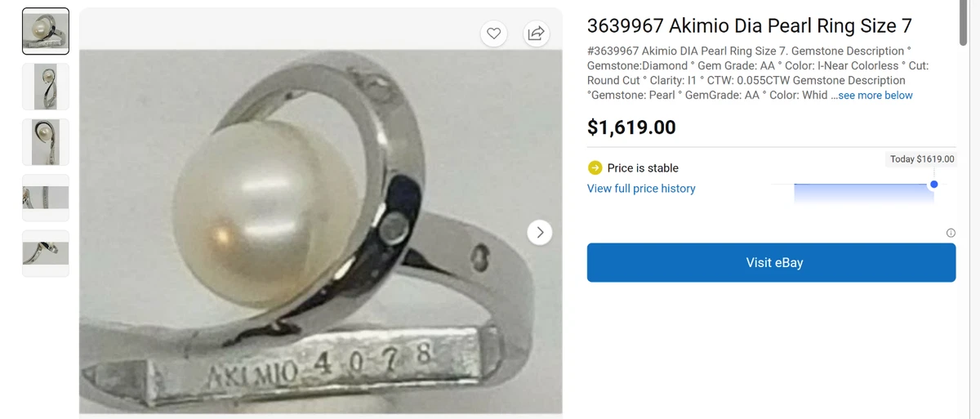
Task: Click the main Akimio pearl ring photo
Action: coord(321,232)
